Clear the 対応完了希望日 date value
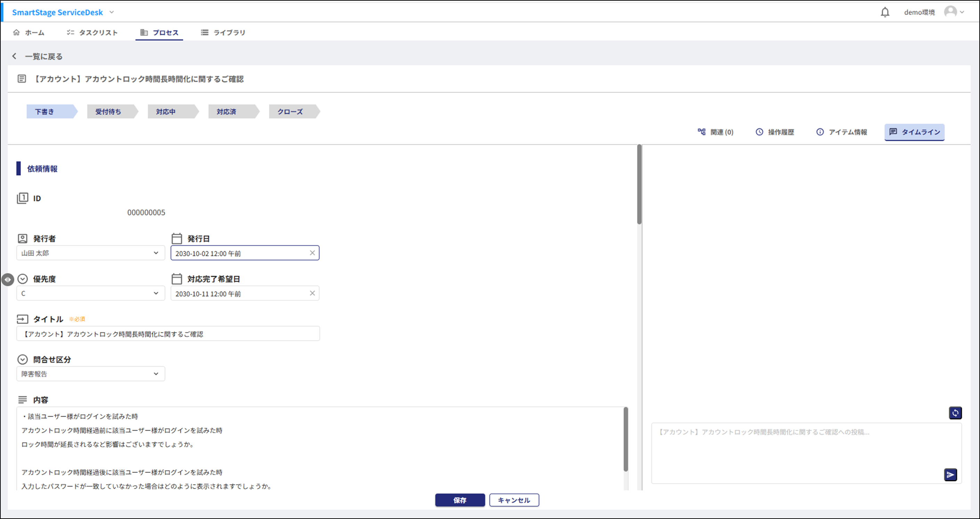 (312, 293)
